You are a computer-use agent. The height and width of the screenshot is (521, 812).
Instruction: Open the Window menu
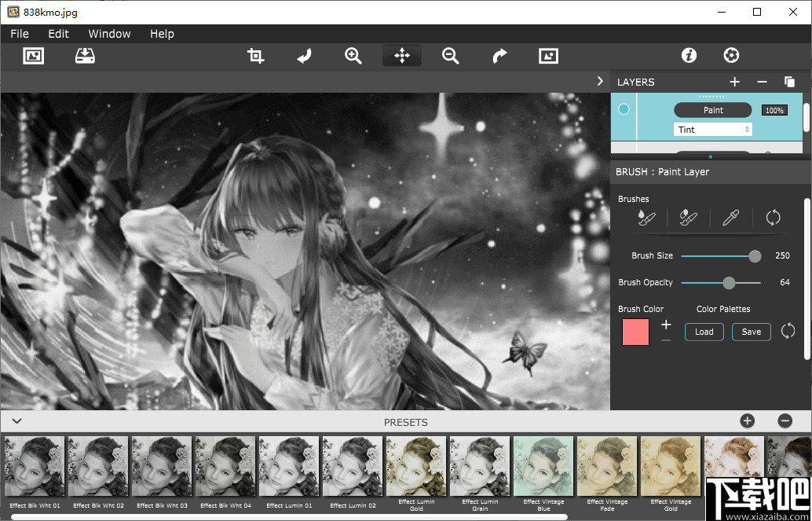[109, 34]
